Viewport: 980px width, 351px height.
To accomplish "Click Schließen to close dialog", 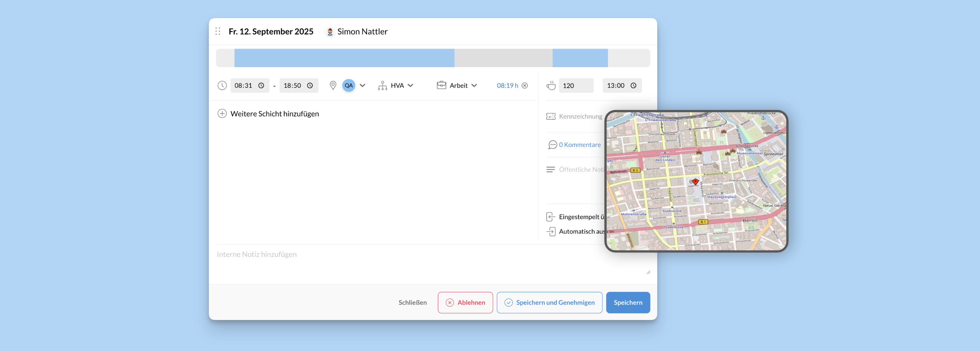I will (x=412, y=303).
